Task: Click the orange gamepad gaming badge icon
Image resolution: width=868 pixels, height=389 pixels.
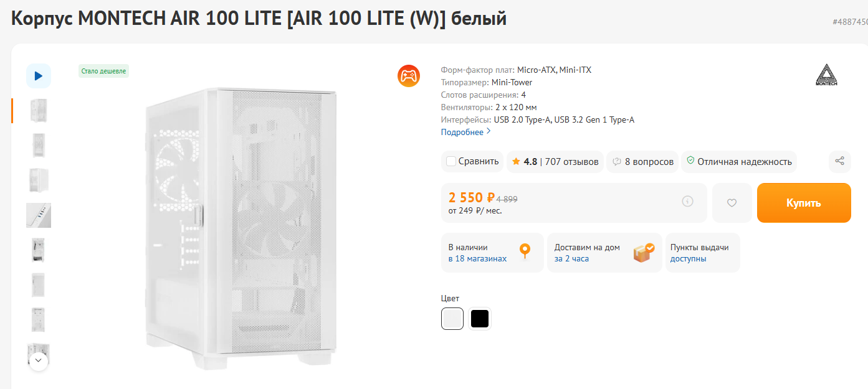Action: click(409, 76)
